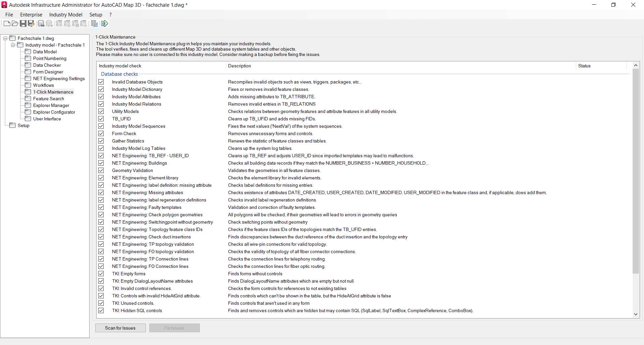Viewport: 644px width, 345px height.
Task: Click the Autodesk application logo in title bar
Action: [x=4, y=5]
